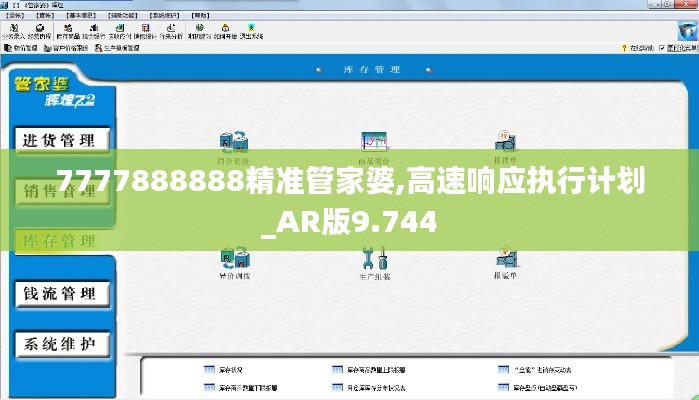699x400 pixels.
Task: Click the 管家婆 logo in sidebar
Action: (56, 90)
